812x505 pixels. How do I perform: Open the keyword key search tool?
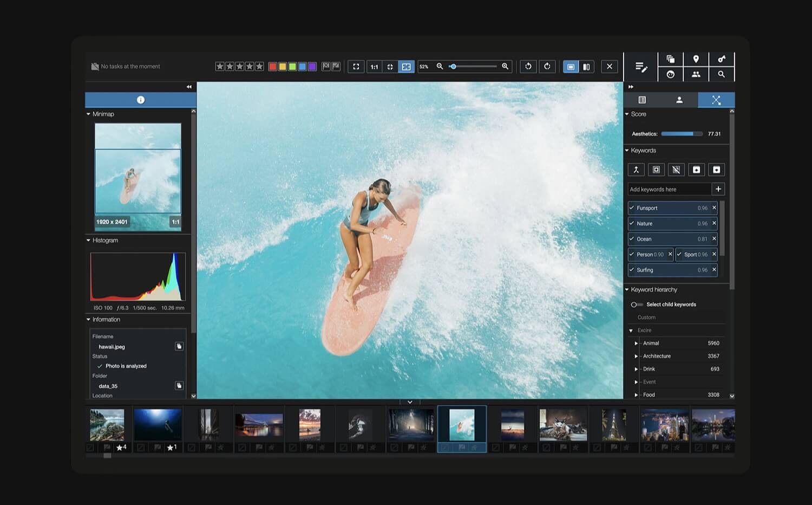(722, 59)
